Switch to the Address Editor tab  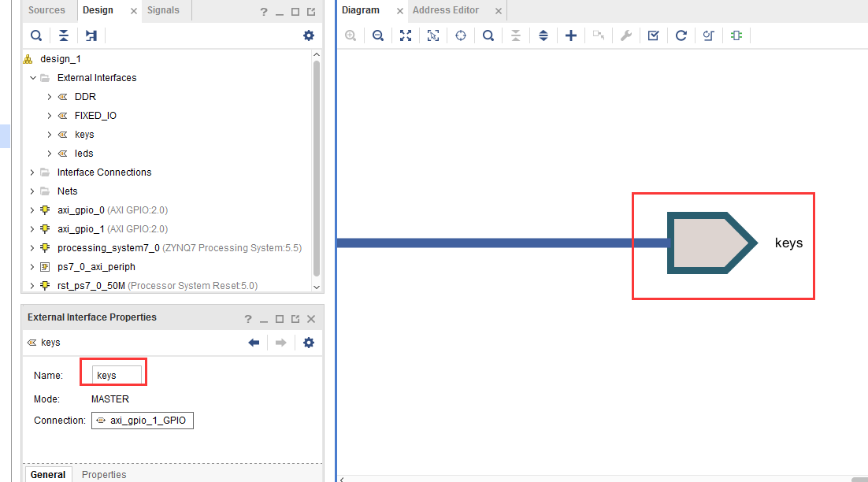tap(446, 10)
